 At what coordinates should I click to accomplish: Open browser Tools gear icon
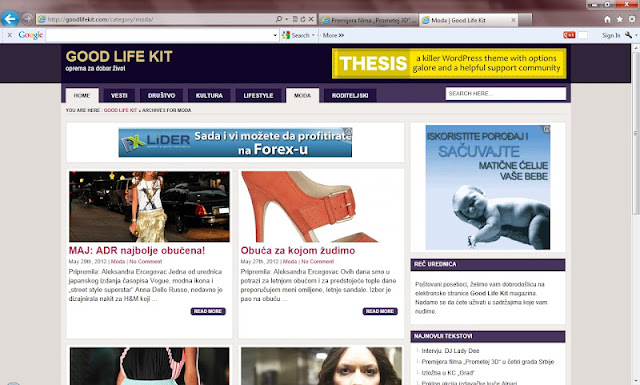632,19
